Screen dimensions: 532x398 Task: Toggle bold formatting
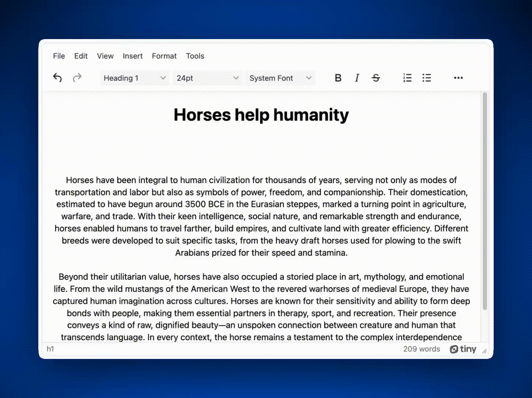pyautogui.click(x=338, y=78)
